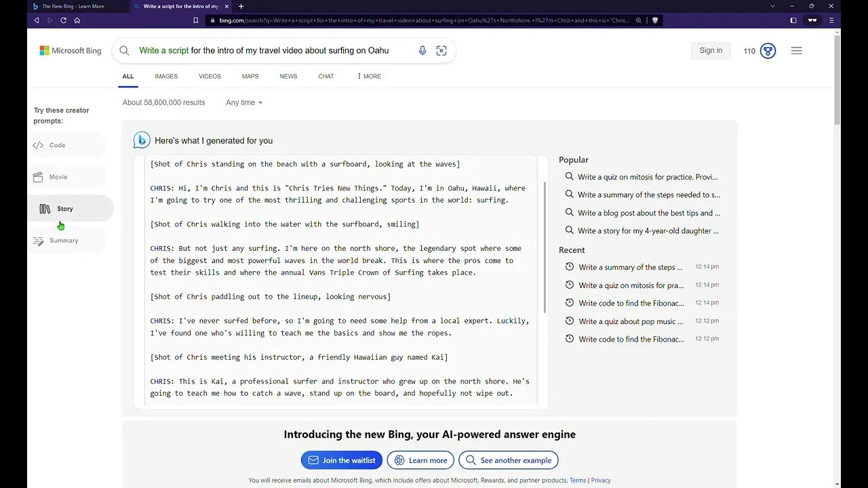Click the Join the waitlist button

(342, 460)
